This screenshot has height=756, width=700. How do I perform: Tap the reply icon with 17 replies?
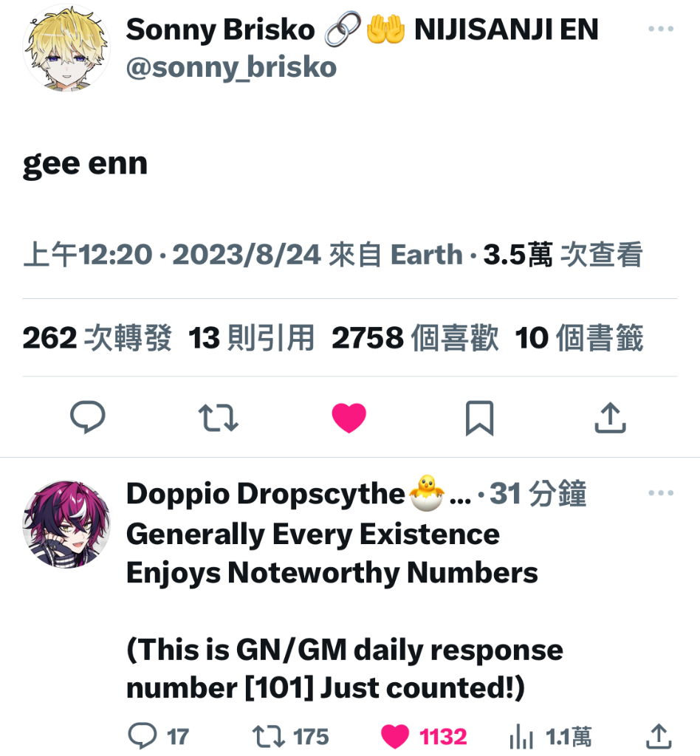coord(158,736)
